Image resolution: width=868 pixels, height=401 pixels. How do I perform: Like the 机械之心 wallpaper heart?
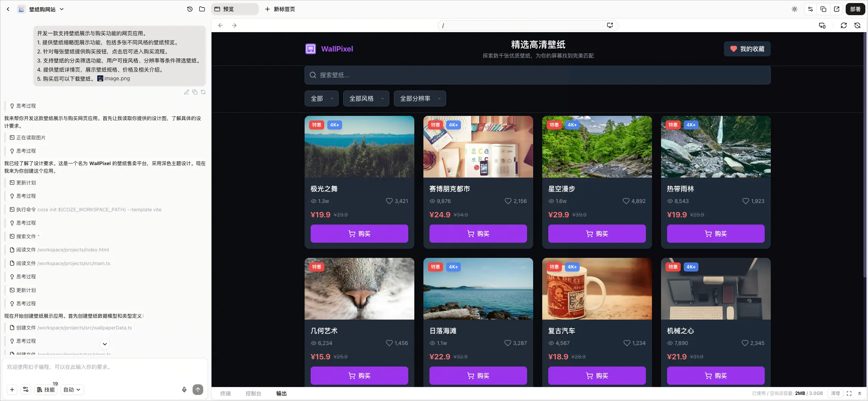pyautogui.click(x=745, y=343)
